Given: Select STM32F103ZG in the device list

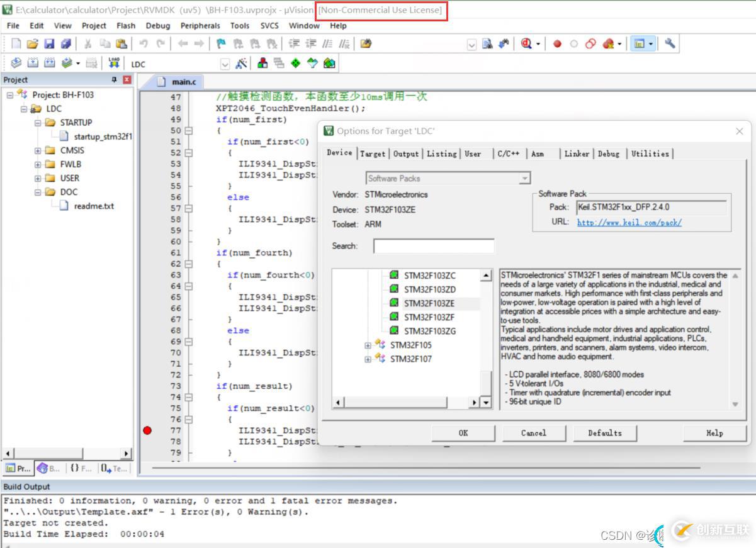Looking at the screenshot, I should 430,331.
